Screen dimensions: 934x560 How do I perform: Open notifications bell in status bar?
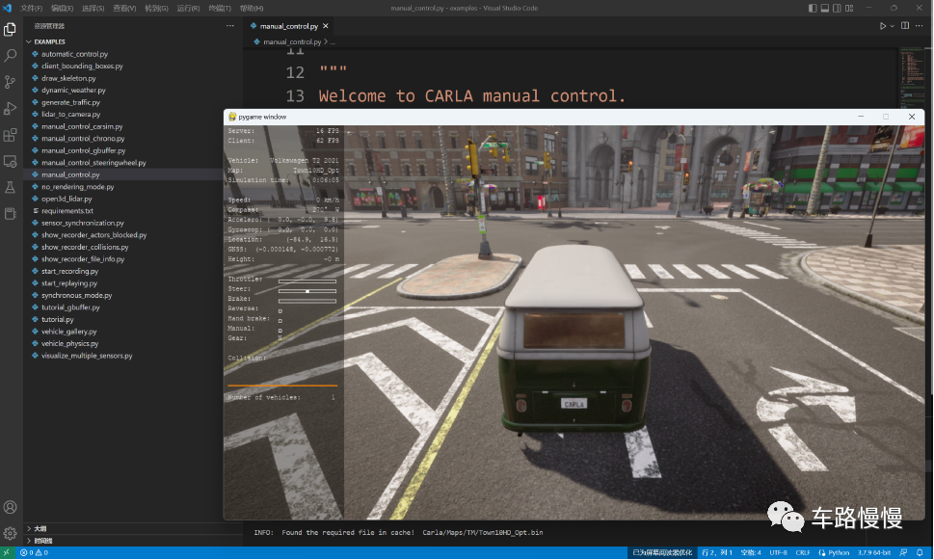pos(920,553)
